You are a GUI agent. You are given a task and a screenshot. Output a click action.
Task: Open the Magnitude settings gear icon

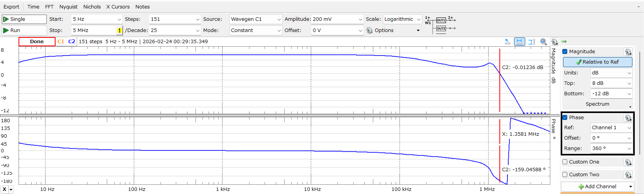pyautogui.click(x=628, y=52)
